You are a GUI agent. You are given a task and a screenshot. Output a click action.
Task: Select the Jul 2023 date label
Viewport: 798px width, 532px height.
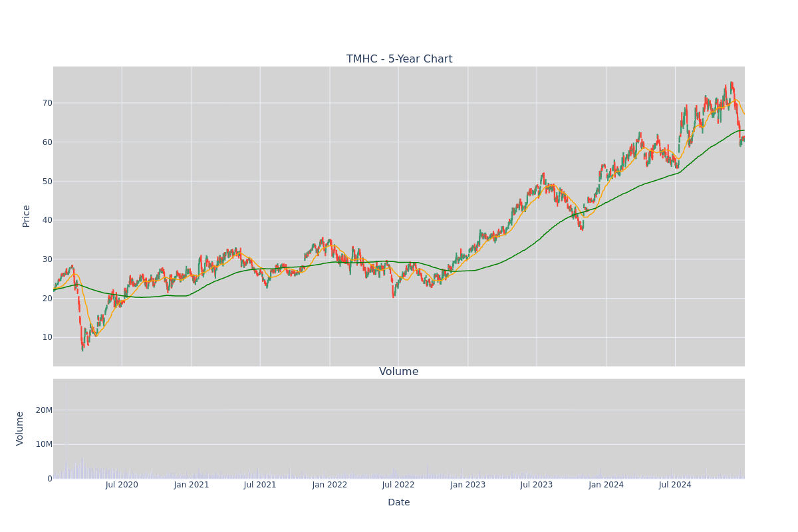(x=537, y=485)
